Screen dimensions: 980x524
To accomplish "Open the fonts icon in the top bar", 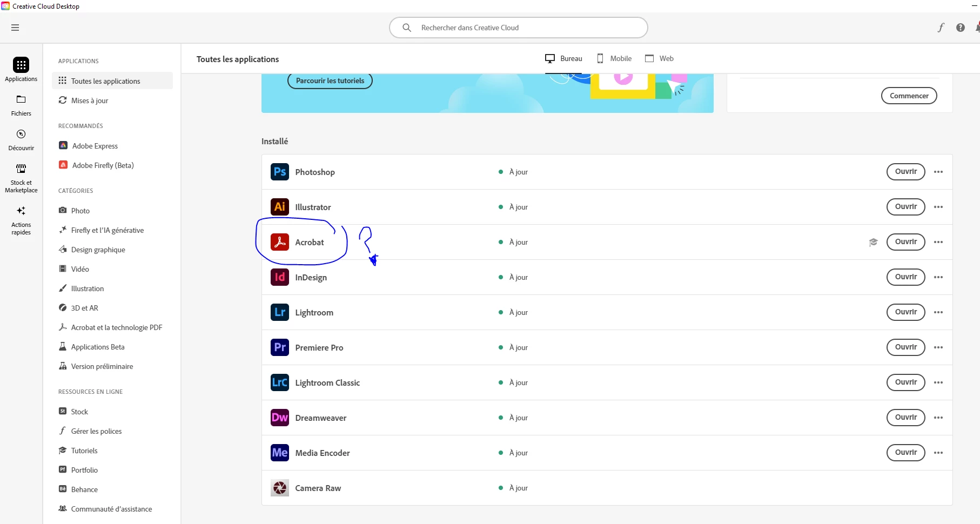I will (x=941, y=28).
